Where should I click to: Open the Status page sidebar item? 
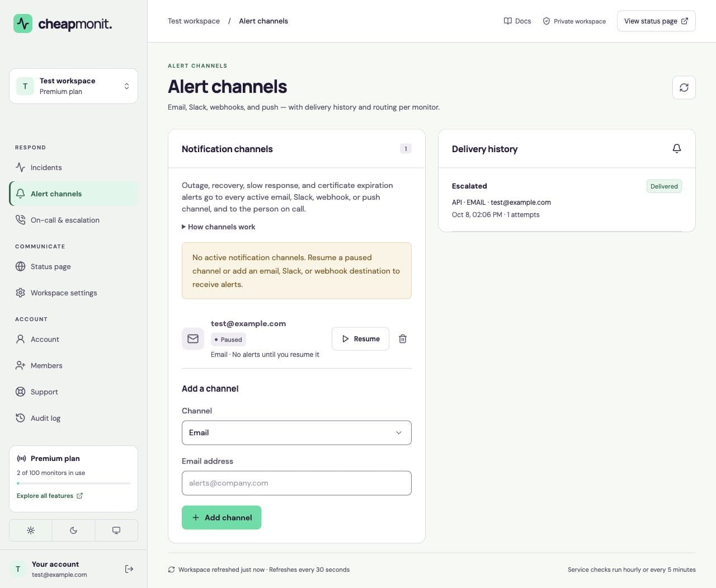(73, 266)
